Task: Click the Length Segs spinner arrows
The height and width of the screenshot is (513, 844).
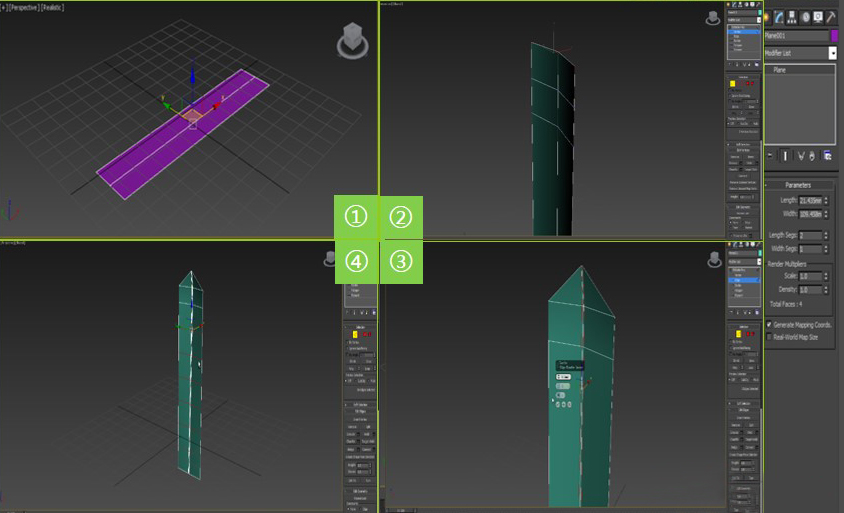Action: (x=826, y=235)
